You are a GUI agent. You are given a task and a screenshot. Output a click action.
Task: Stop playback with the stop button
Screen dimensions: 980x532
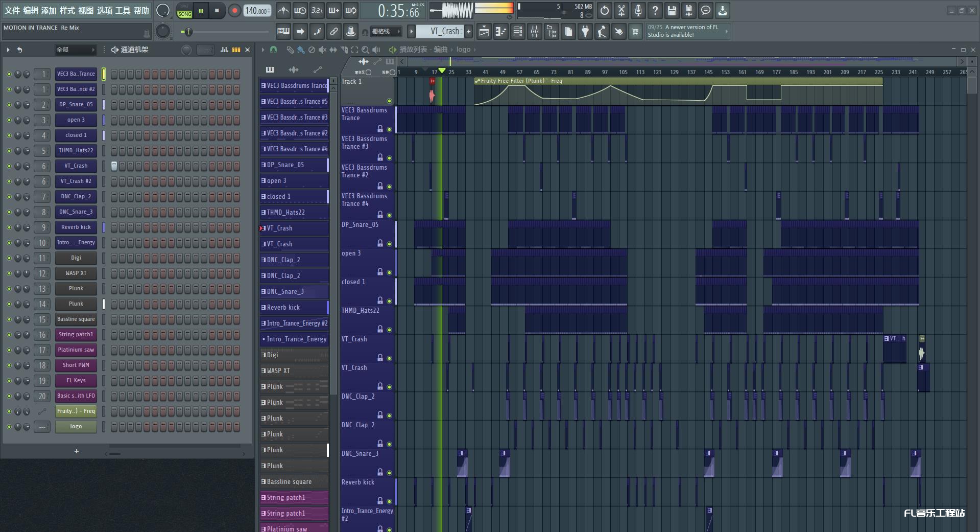[x=217, y=10]
